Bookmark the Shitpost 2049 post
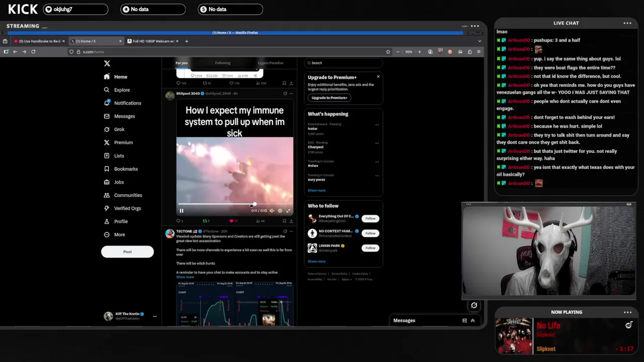This screenshot has height=362, width=644. tap(284, 221)
